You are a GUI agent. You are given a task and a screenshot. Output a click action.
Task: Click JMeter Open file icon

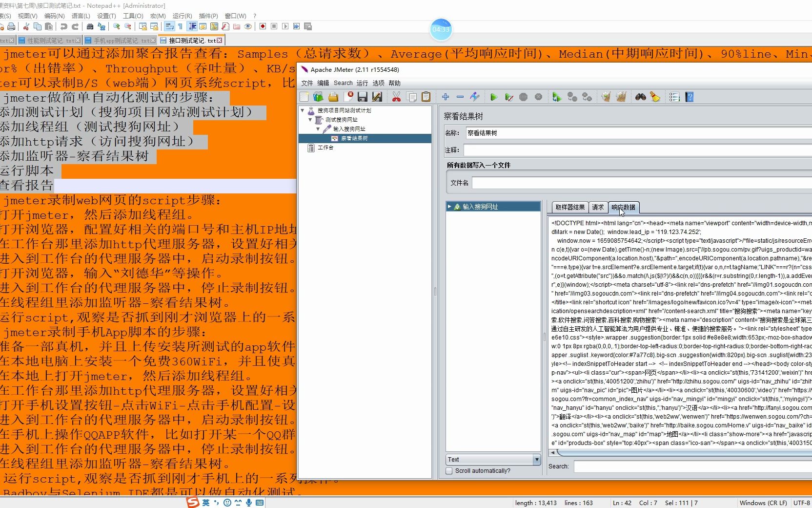pyautogui.click(x=333, y=97)
